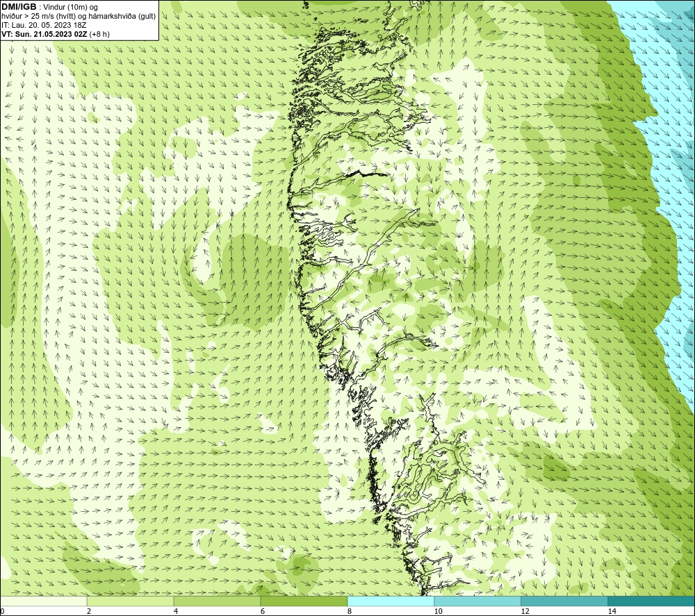The image size is (695, 616).
Task: Click the 'hviður > 25 m/s (hvítt)' text
Action: coord(38,17)
